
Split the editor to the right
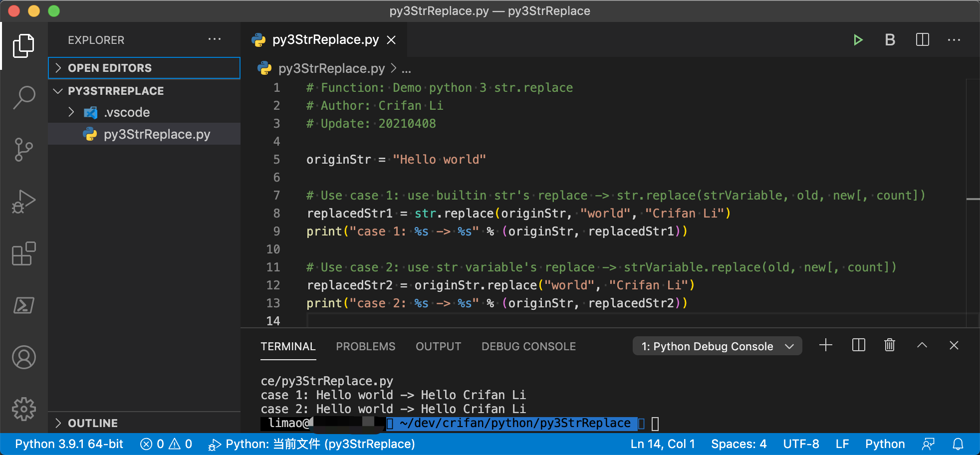point(923,40)
